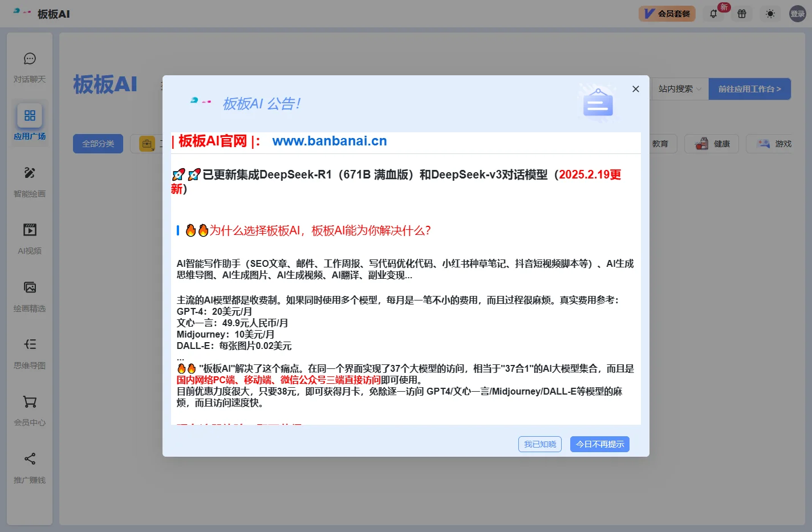Viewport: 812px width, 532px height.
Task: Click the 主流的AI模型都是收费制 line
Action: click(x=398, y=300)
